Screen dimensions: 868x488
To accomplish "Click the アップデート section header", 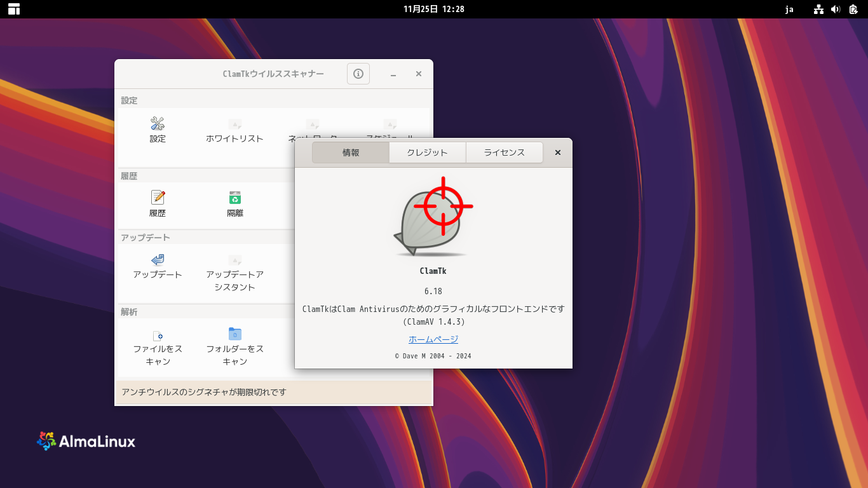I will point(146,238).
